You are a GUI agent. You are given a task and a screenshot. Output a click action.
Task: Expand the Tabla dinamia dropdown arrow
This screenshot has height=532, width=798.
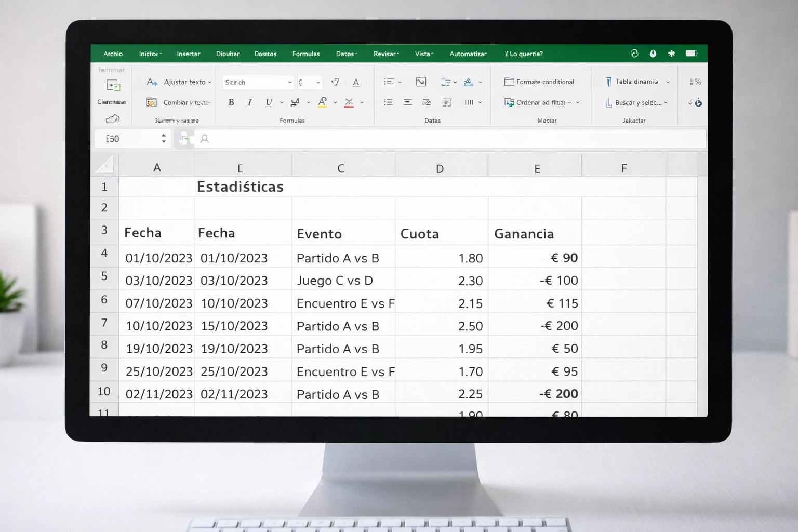pos(668,82)
